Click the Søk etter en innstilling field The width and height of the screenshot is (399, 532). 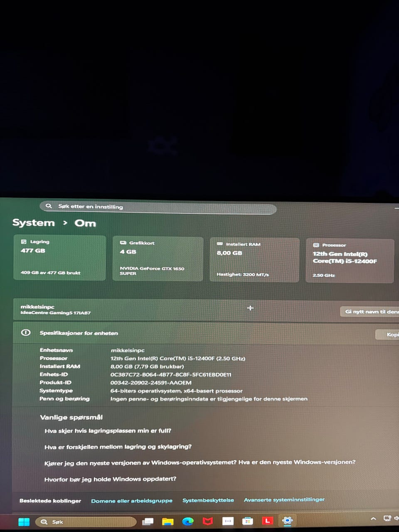(x=158, y=207)
